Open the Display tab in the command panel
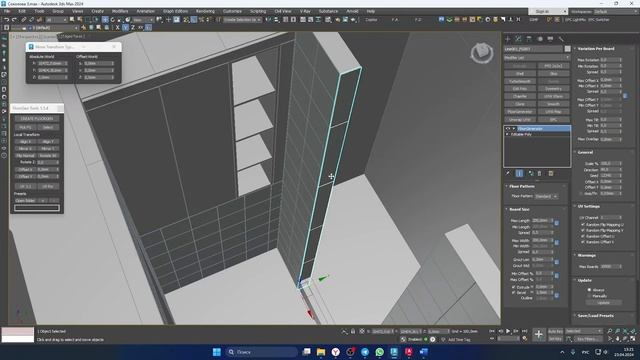 point(550,39)
